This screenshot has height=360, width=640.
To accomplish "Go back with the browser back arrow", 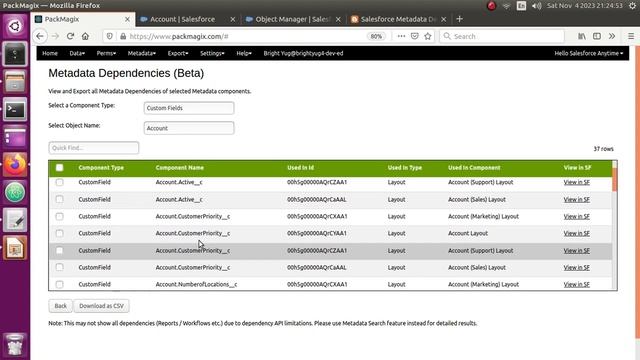I will click(x=40, y=36).
